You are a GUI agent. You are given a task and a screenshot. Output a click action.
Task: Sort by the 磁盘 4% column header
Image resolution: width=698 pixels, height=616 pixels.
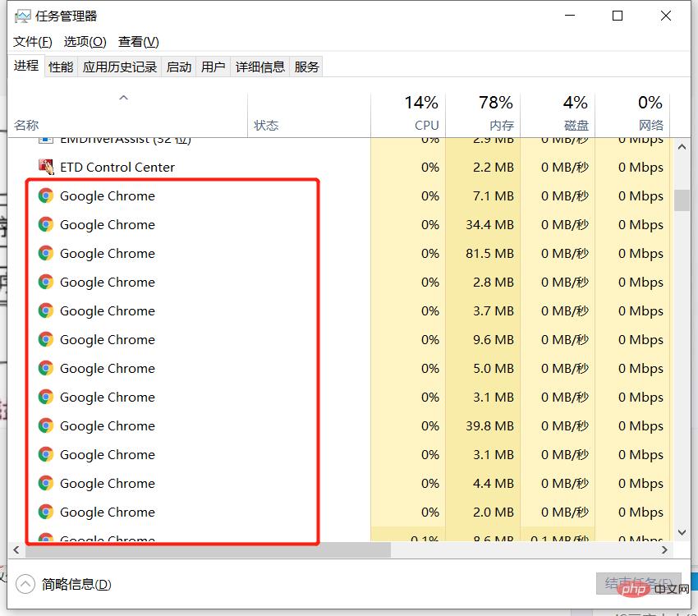coord(558,115)
